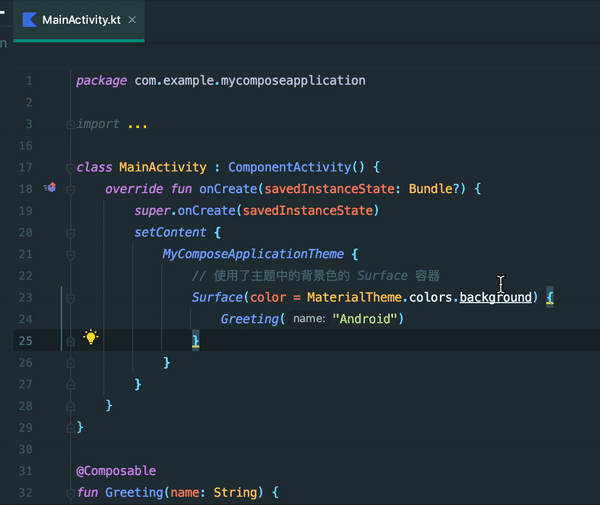Click the onCreate function name on line 18
Viewport: 600px width, 505px height.
(228, 189)
